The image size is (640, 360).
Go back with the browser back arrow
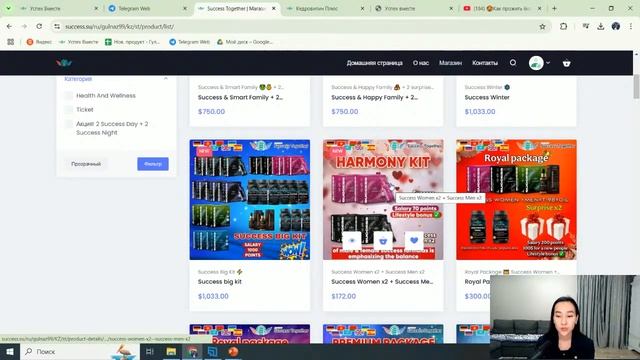9,26
